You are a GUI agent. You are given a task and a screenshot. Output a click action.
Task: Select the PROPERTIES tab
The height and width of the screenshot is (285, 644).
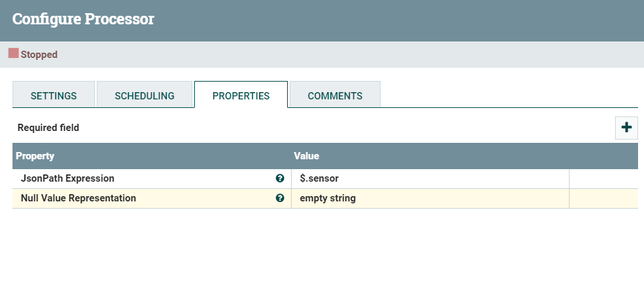tap(241, 95)
